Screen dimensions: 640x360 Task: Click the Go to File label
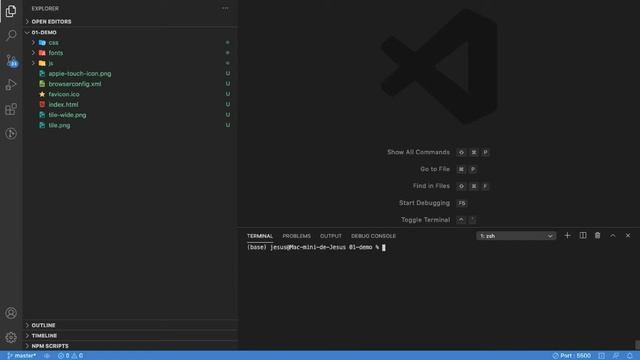pyautogui.click(x=435, y=169)
